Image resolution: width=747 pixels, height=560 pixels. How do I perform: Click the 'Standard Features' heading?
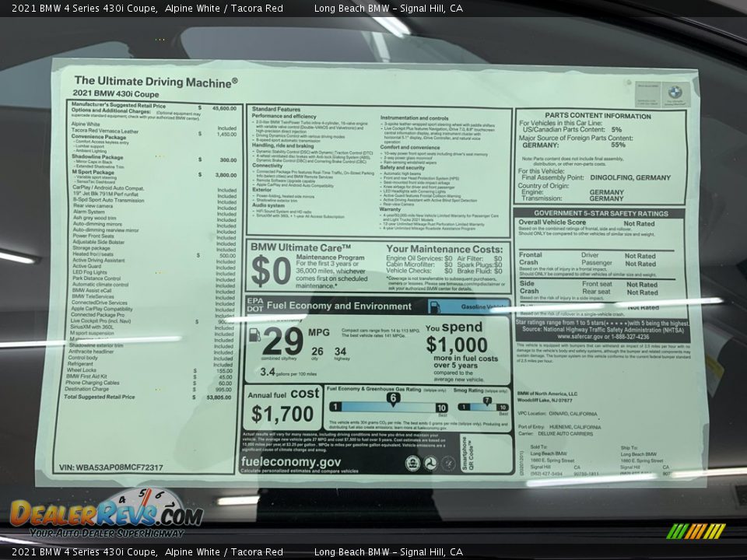pos(276,110)
